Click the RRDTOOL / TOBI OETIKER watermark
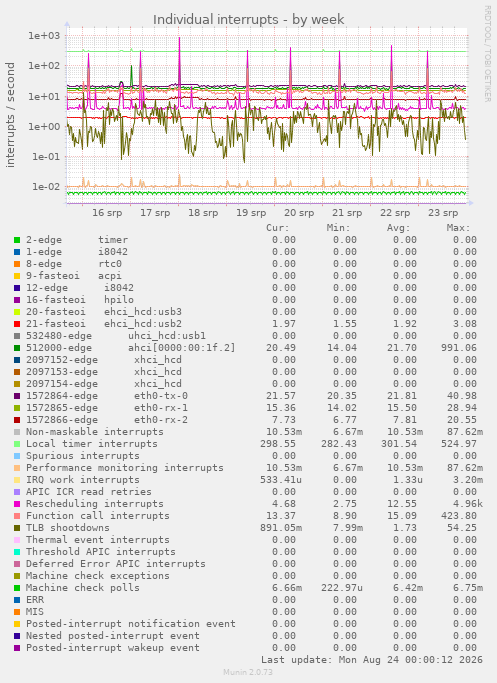Screen dimensions: 497x683 tap(487, 54)
